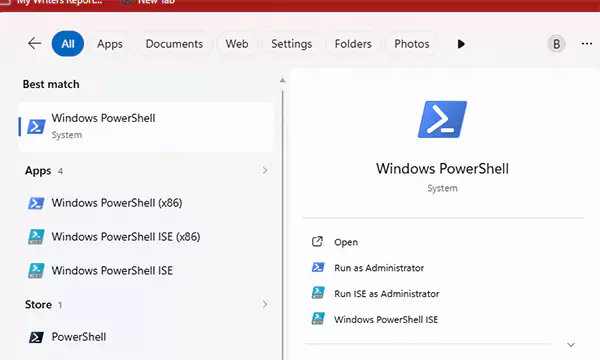The height and width of the screenshot is (360, 600).
Task: Click the Windows PowerShell ISE list icon
Action: [x=36, y=270]
